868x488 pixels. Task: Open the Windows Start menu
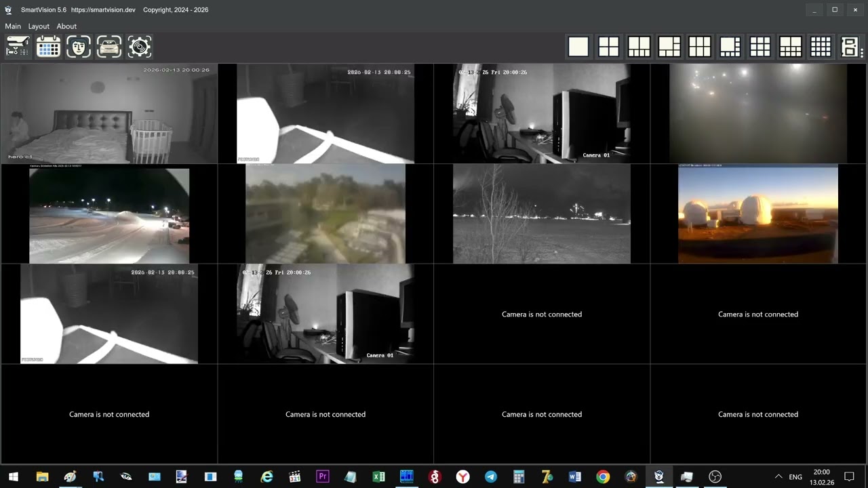pos(14,476)
